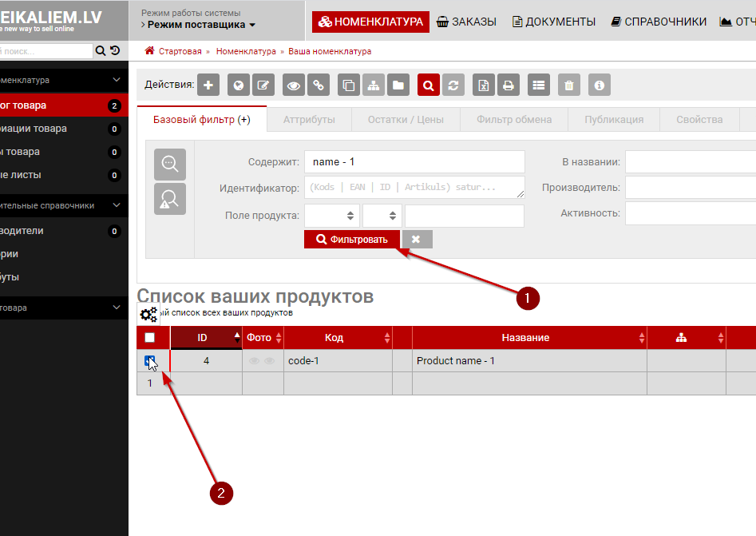The width and height of the screenshot is (756, 536).
Task: Click the chain link icon in toolbar
Action: pos(319,85)
